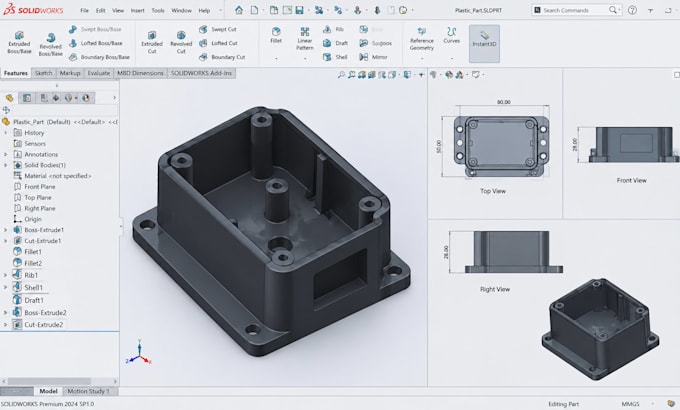Click the SOLIDWORKS logo
Image resolution: width=680 pixels, height=410 pixels.
coord(33,10)
